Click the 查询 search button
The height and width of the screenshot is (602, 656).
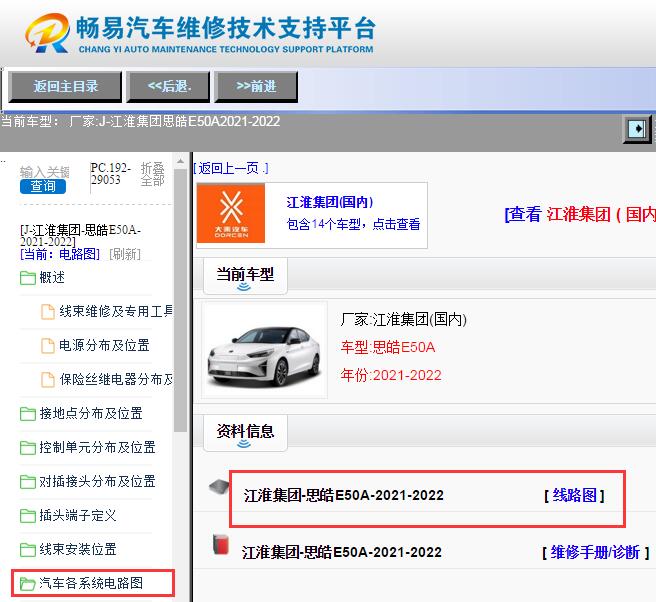coord(43,186)
